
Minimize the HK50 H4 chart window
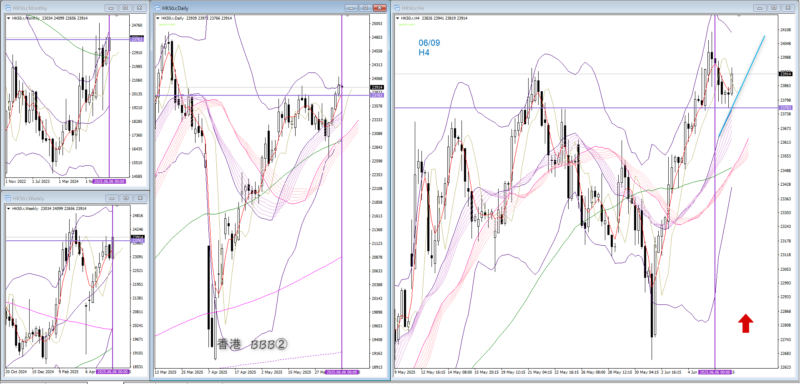point(760,8)
